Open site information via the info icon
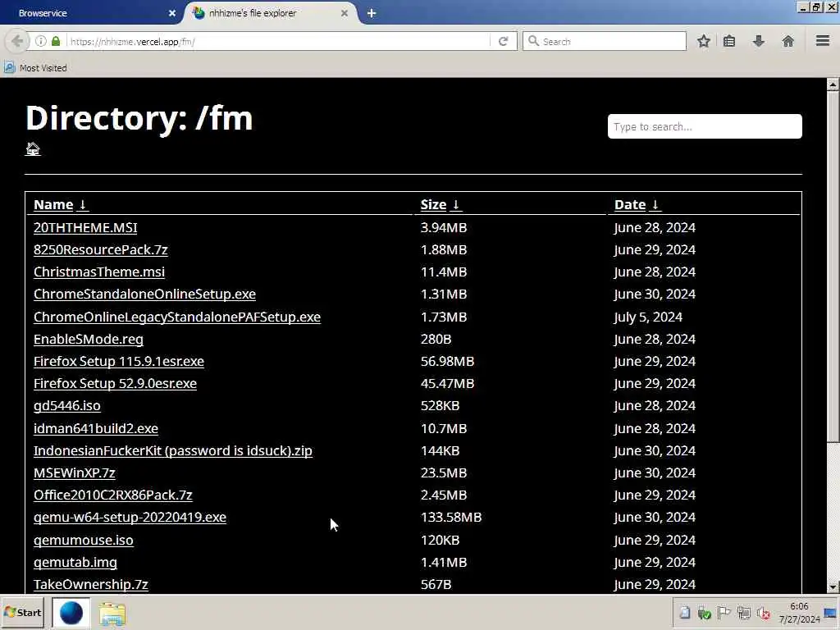 pos(41,41)
